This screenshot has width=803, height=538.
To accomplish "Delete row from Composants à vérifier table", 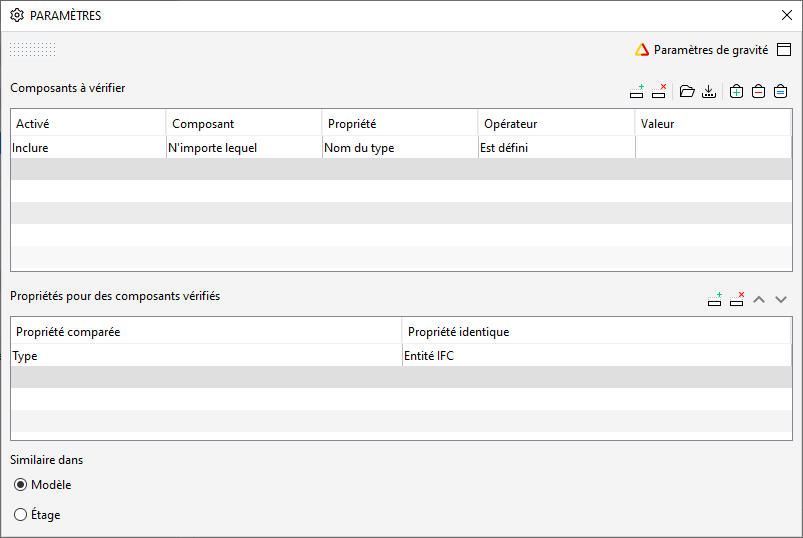I will [659, 92].
